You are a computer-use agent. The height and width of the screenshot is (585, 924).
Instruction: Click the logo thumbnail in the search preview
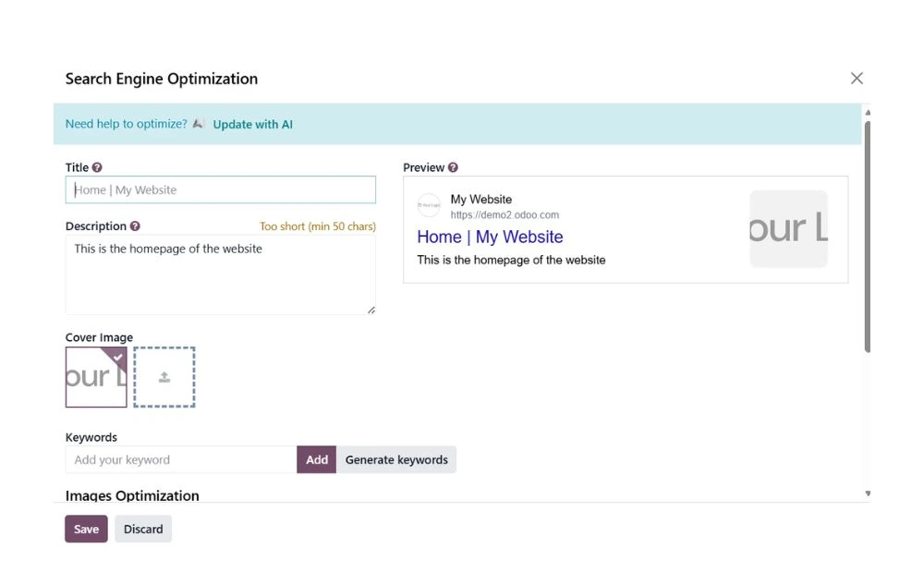pyautogui.click(x=788, y=228)
